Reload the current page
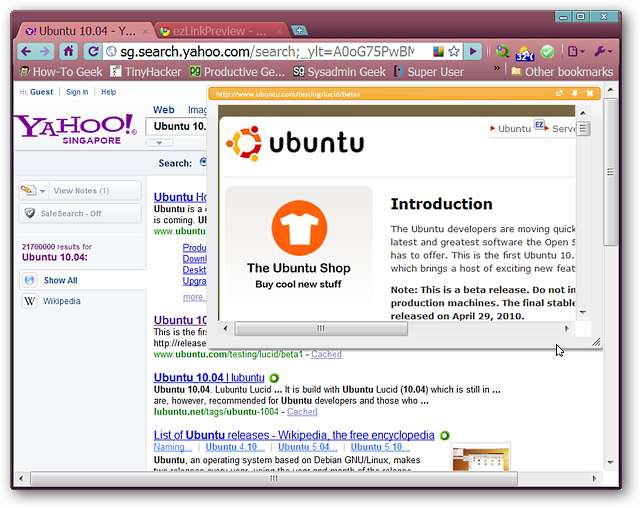Screen dimensions: 640x508 [92, 51]
